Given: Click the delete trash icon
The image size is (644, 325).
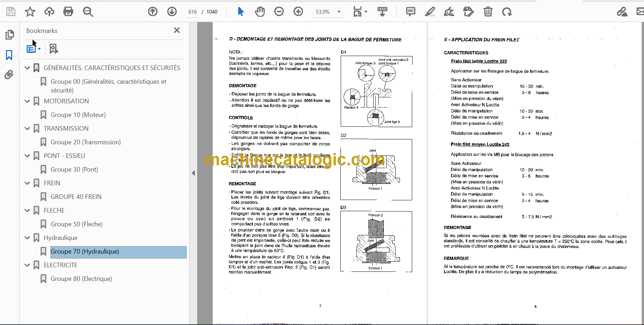Looking at the screenshot, I should (x=488, y=12).
